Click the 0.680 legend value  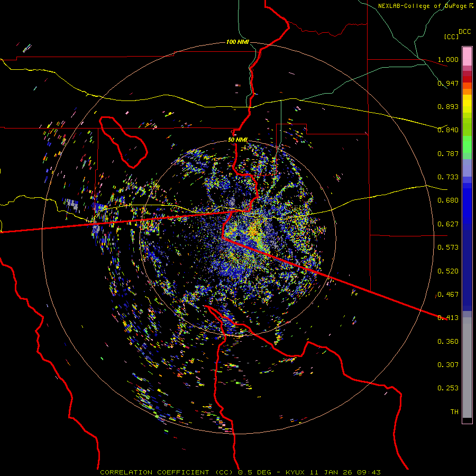448,200
